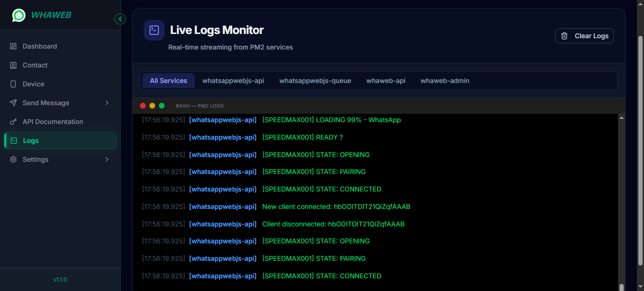Click the WHAWEB WhatsApp logo icon
The height and width of the screenshot is (291, 644).
click(x=18, y=15)
